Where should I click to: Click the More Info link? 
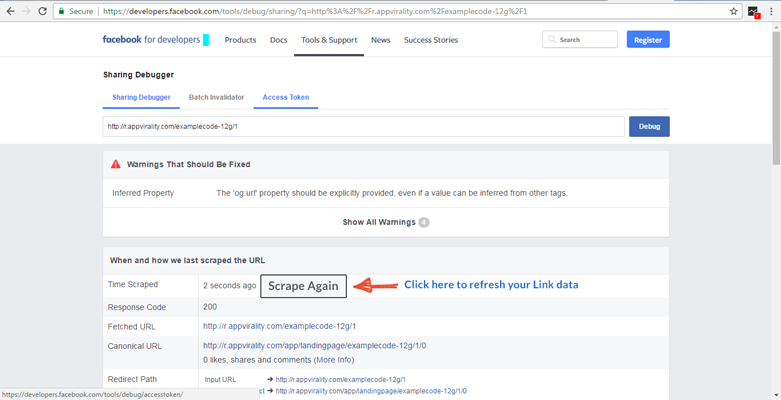[334, 360]
